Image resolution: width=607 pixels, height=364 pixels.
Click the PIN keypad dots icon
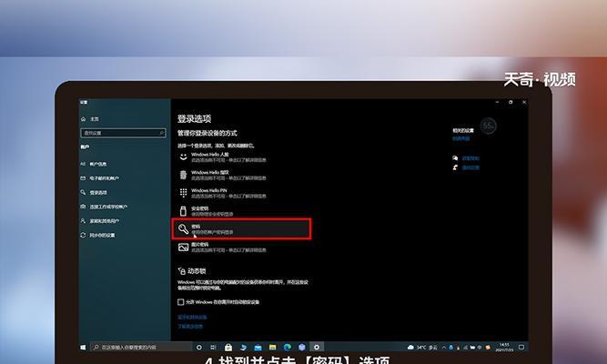(x=183, y=193)
